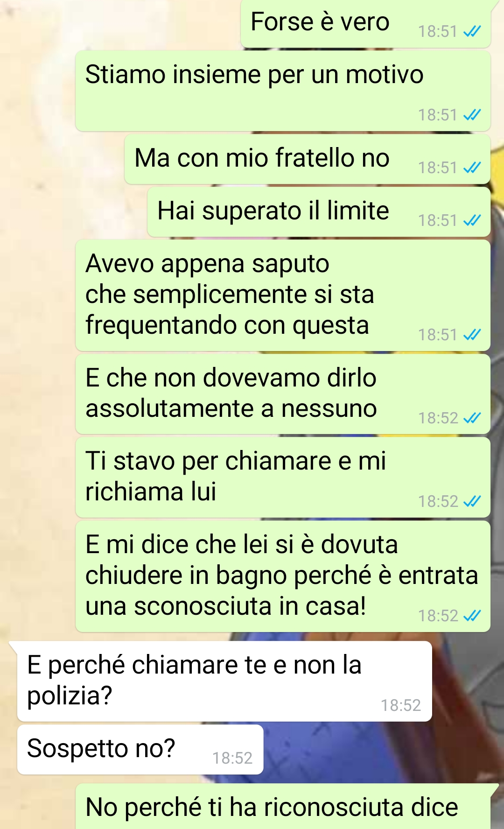Tap double check marks on 'Stiamo insieme per un motivo'

click(472, 115)
